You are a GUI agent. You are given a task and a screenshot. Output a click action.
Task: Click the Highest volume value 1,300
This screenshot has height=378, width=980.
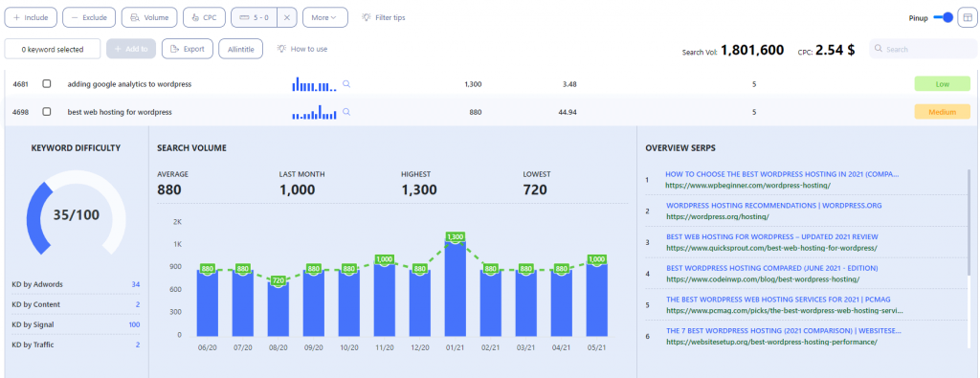[419, 189]
